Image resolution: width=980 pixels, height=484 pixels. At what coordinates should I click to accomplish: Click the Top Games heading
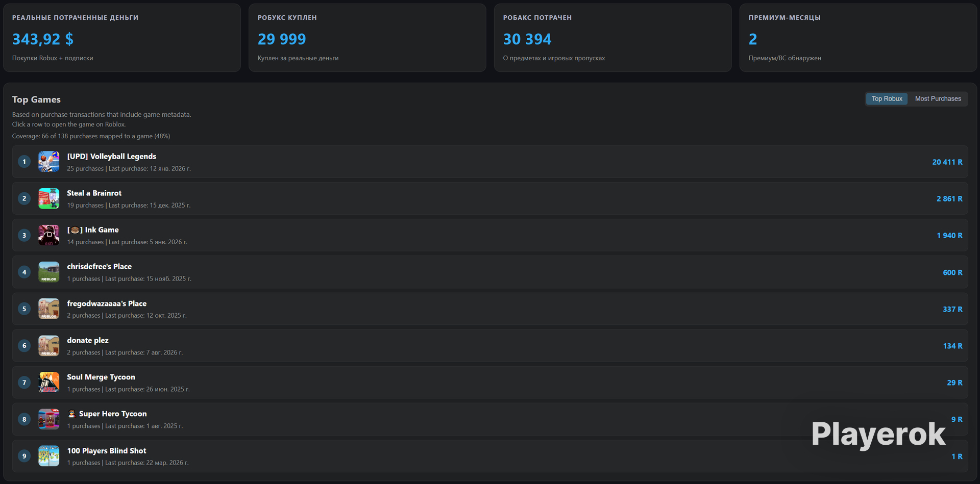(x=36, y=99)
